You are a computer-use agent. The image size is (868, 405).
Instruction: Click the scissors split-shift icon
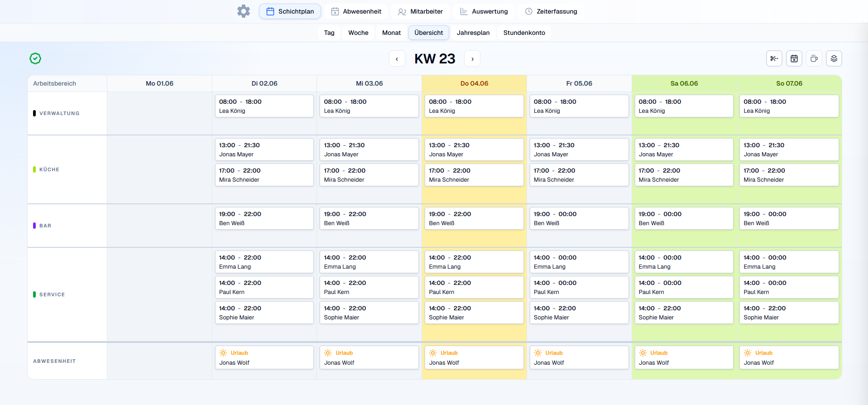tap(774, 58)
